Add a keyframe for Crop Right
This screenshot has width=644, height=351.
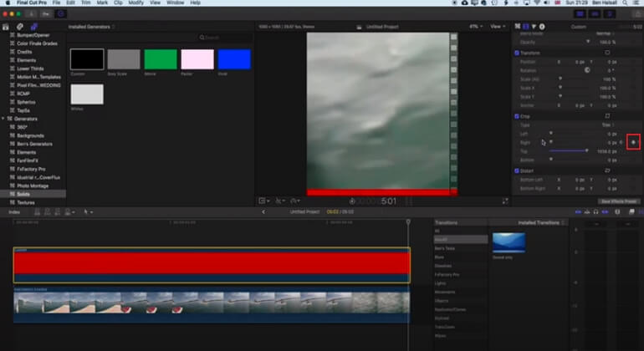[x=633, y=142]
